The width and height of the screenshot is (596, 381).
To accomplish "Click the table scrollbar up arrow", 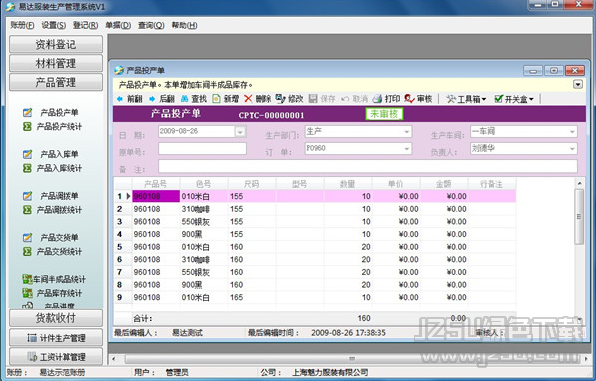I will click(579, 183).
